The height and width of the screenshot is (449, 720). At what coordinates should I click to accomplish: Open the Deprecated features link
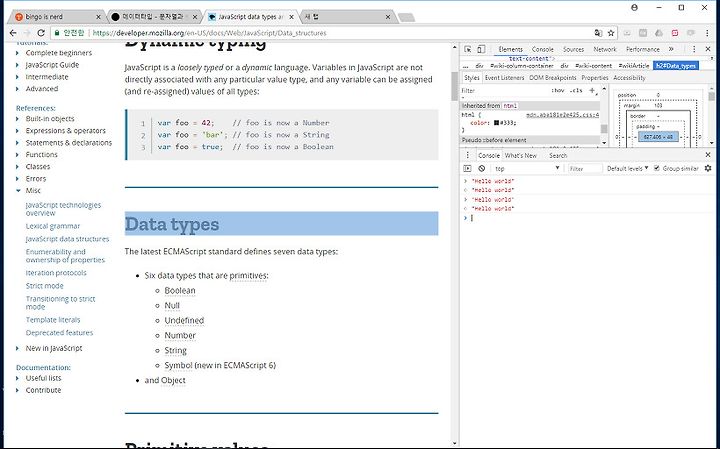59,332
